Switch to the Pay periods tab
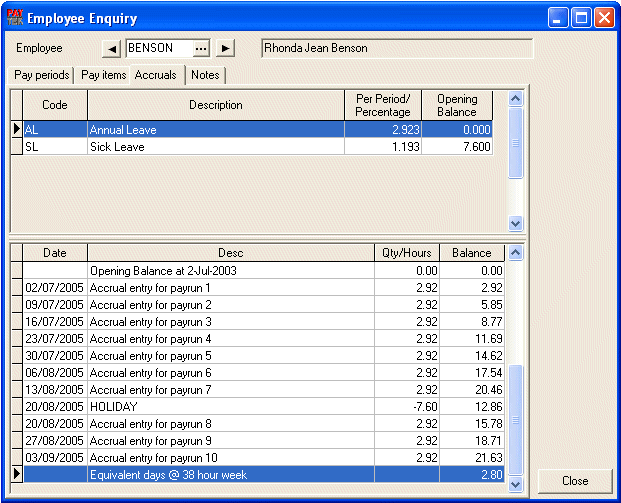Viewport: 621px width, 503px height. (41, 75)
